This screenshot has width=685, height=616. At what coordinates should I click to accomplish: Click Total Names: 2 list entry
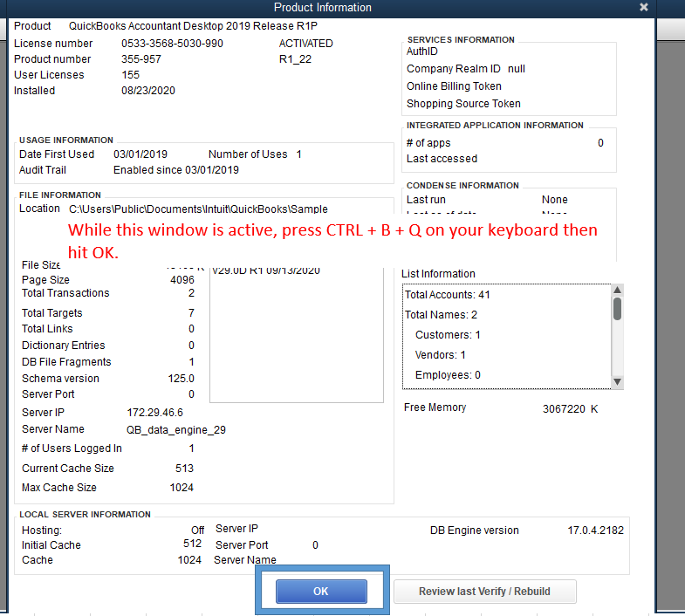pos(441,315)
